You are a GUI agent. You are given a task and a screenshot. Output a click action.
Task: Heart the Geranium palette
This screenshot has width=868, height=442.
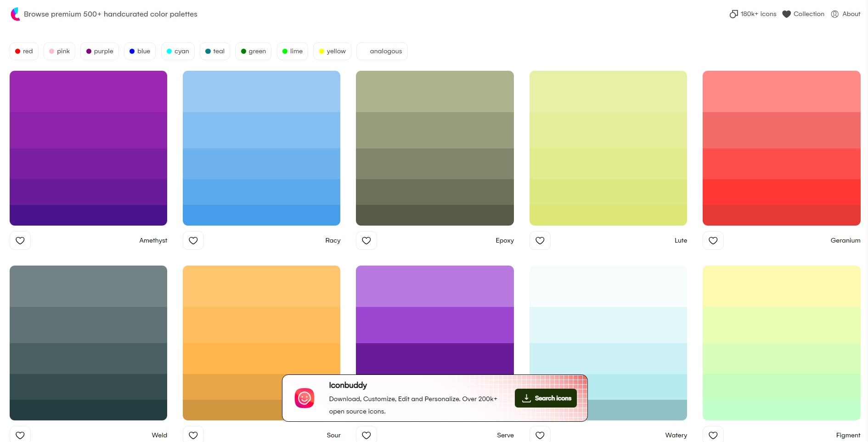pyautogui.click(x=713, y=240)
